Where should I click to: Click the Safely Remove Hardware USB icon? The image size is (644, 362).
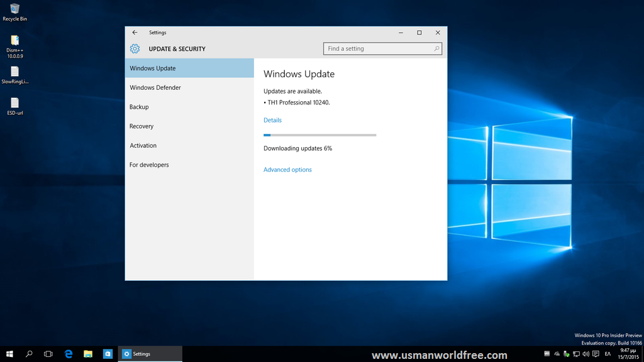pyautogui.click(x=567, y=354)
